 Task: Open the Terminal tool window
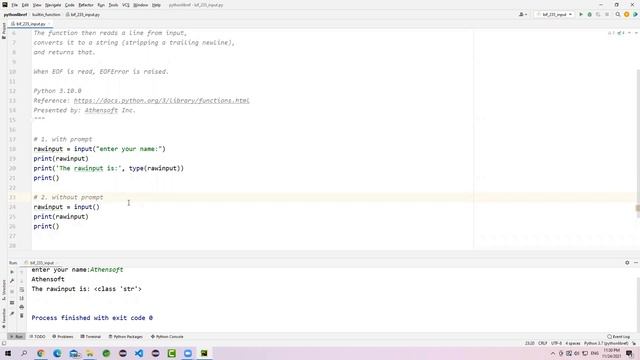91,337
